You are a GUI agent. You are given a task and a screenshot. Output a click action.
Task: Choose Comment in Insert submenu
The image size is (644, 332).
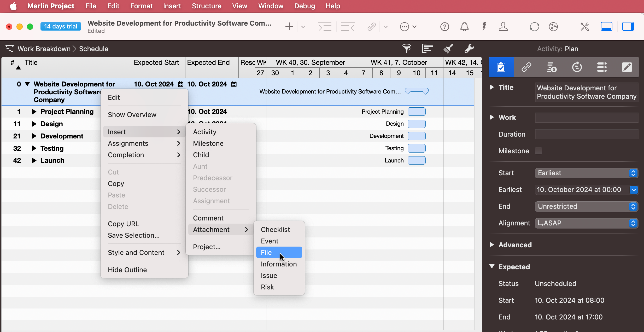point(221,218)
